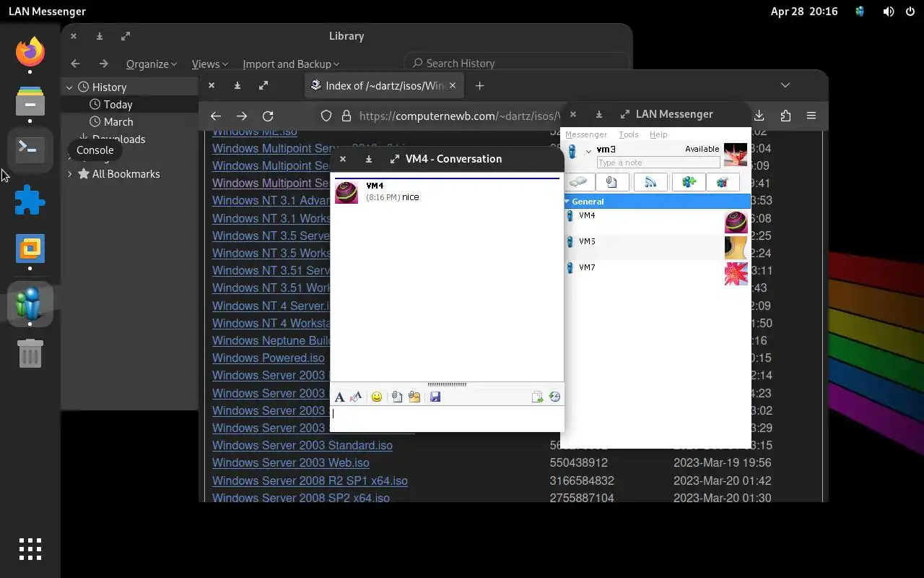This screenshot has height=578, width=924.
Task: Click the shield tracking protection icon
Action: click(x=326, y=116)
